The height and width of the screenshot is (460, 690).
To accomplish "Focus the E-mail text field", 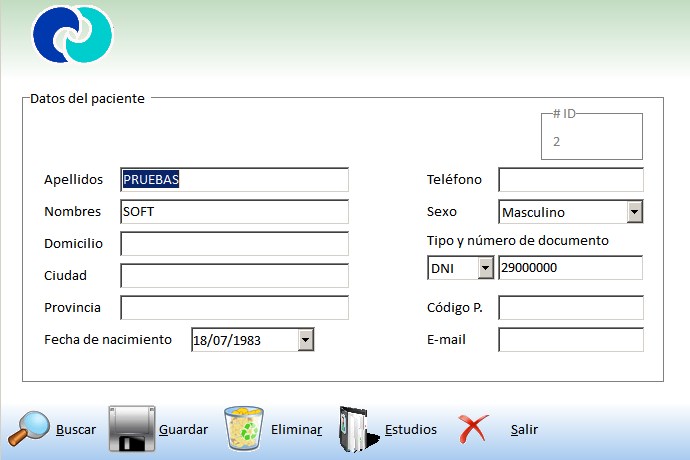I will point(570,340).
